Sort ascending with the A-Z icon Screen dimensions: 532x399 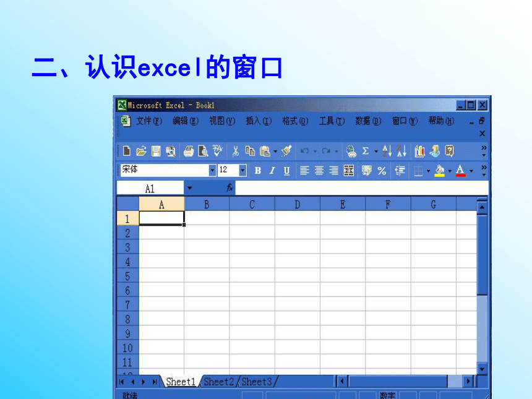pyautogui.click(x=387, y=151)
